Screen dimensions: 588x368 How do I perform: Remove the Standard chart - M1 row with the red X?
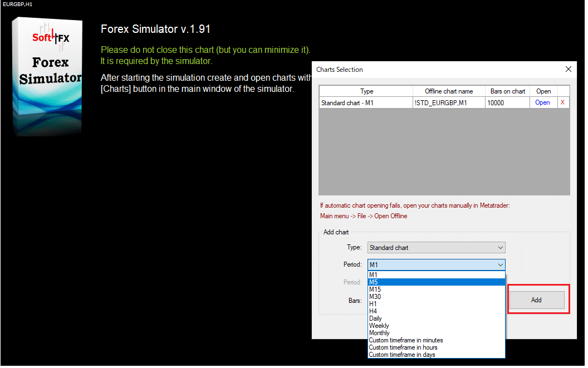pyautogui.click(x=562, y=102)
